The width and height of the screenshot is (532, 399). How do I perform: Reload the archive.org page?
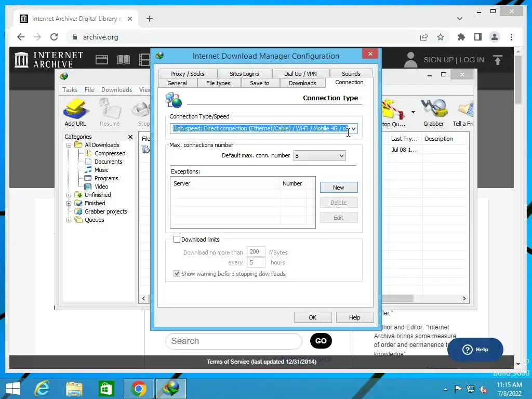[54, 37]
